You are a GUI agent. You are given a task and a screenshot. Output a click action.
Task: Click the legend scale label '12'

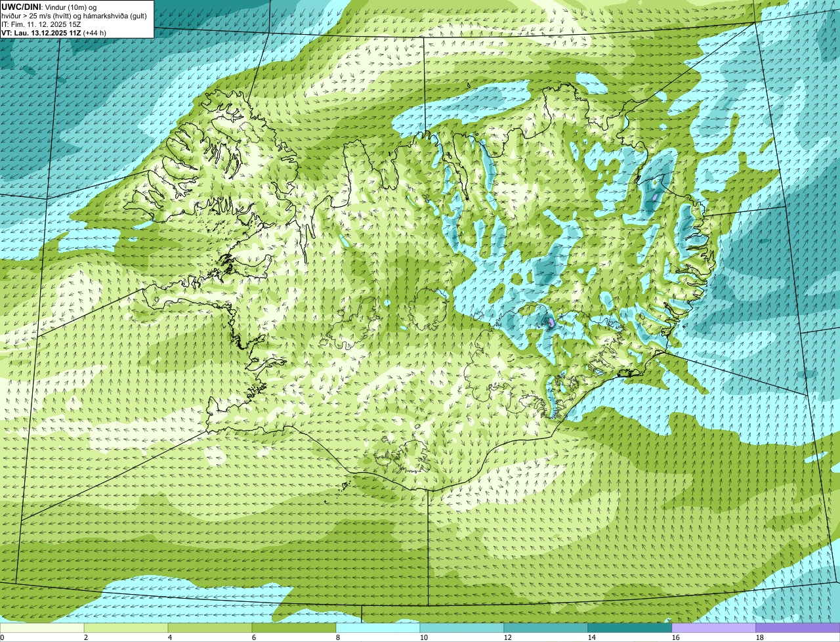508,637
